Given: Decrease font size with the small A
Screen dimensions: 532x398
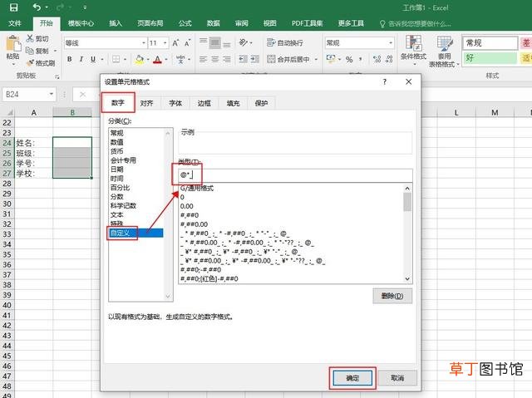Looking at the screenshot, I should [187, 43].
